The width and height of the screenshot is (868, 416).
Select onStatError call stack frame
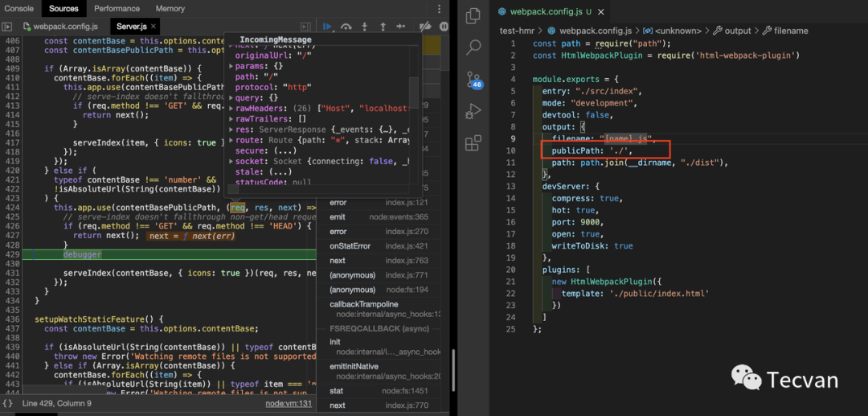tap(379, 246)
